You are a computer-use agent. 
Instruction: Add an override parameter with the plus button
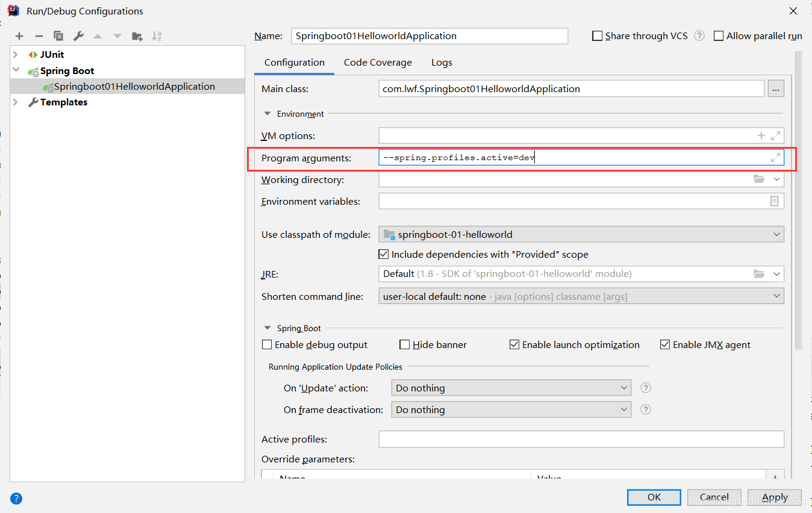pyautogui.click(x=775, y=477)
